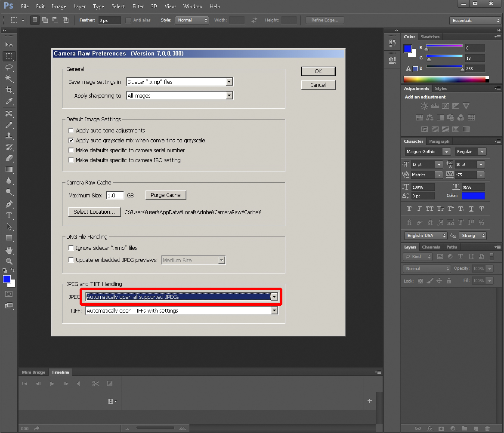Open the Malgun Gothic font dropdown
The width and height of the screenshot is (504, 433).
coord(427,152)
